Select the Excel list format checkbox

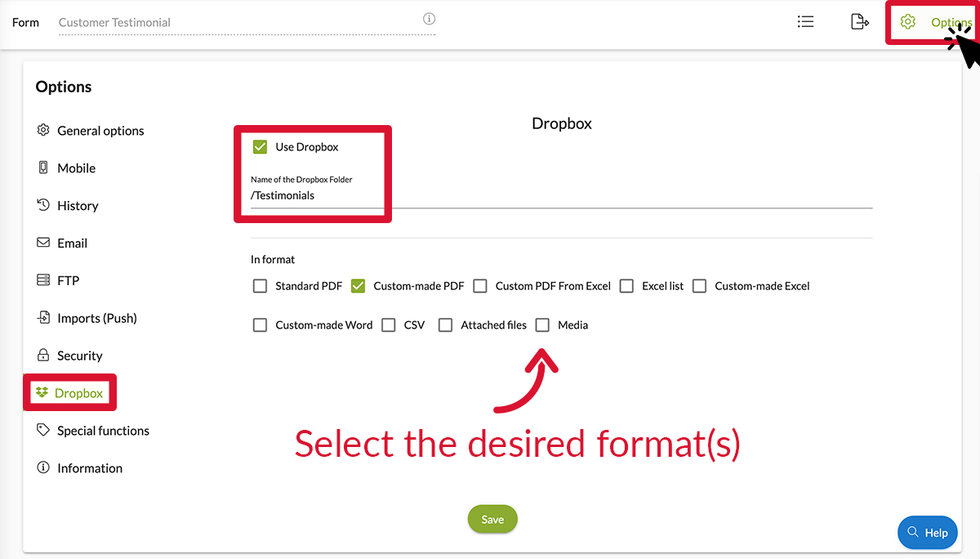click(626, 286)
